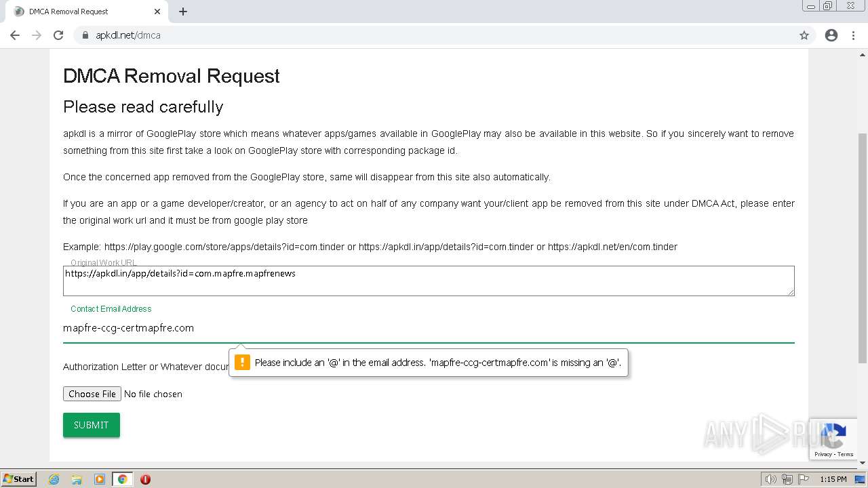Viewport: 868px width, 488px height.
Task: Select the DMCA Removal Request tab
Action: tap(81, 12)
